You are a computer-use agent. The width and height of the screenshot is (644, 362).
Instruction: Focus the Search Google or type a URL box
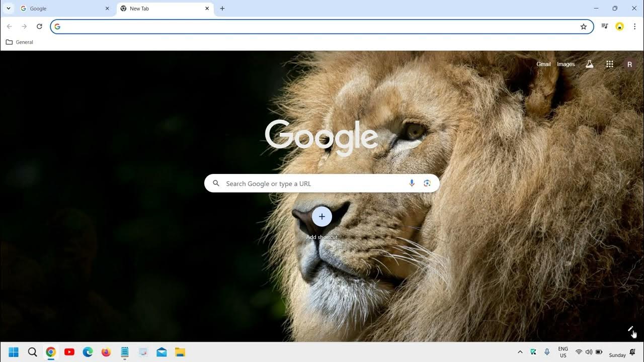pos(322,184)
